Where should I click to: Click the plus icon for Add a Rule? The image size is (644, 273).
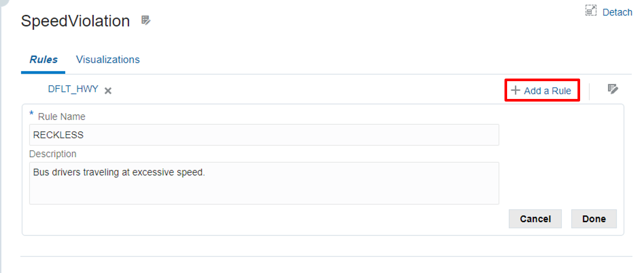coord(515,90)
